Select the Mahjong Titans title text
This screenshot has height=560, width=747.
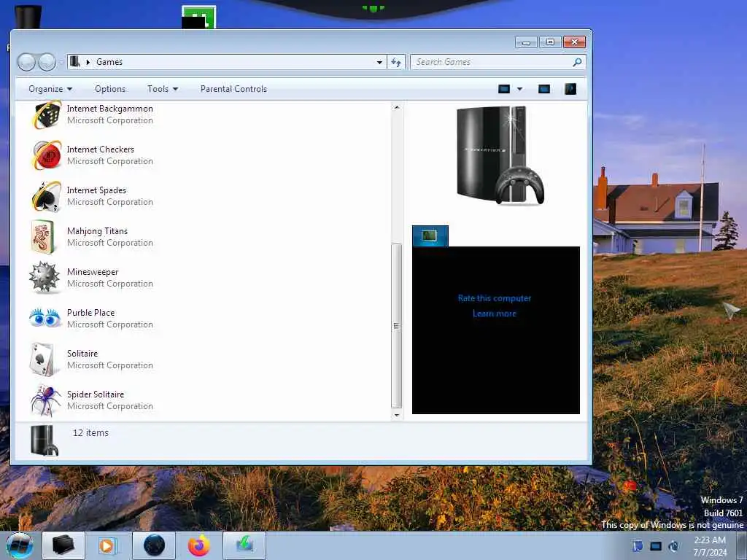97,231
